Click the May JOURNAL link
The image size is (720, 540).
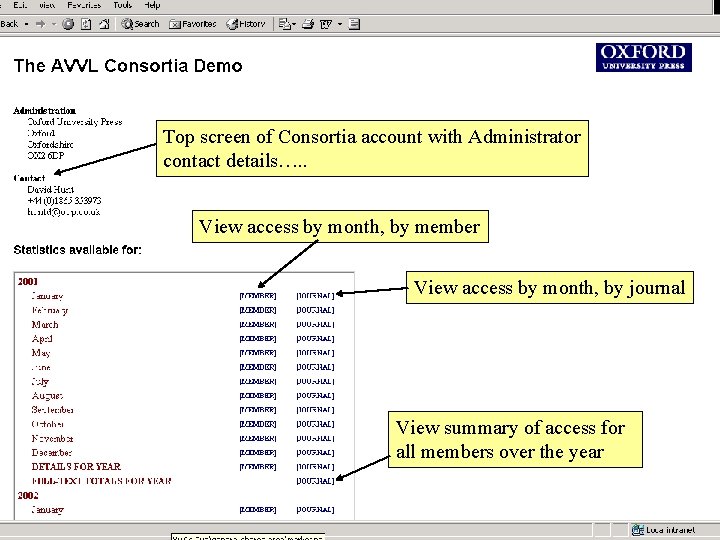(x=315, y=353)
